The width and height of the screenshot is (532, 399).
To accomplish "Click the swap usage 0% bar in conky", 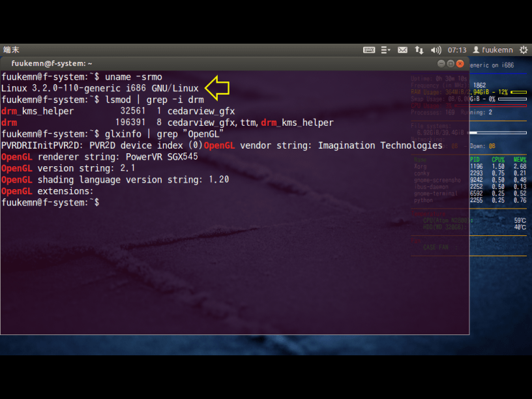I will (512, 99).
